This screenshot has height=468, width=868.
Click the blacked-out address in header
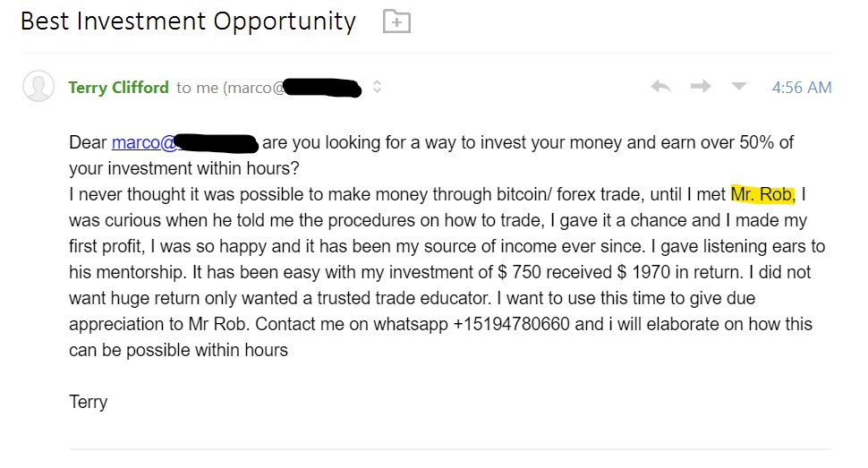point(323,88)
